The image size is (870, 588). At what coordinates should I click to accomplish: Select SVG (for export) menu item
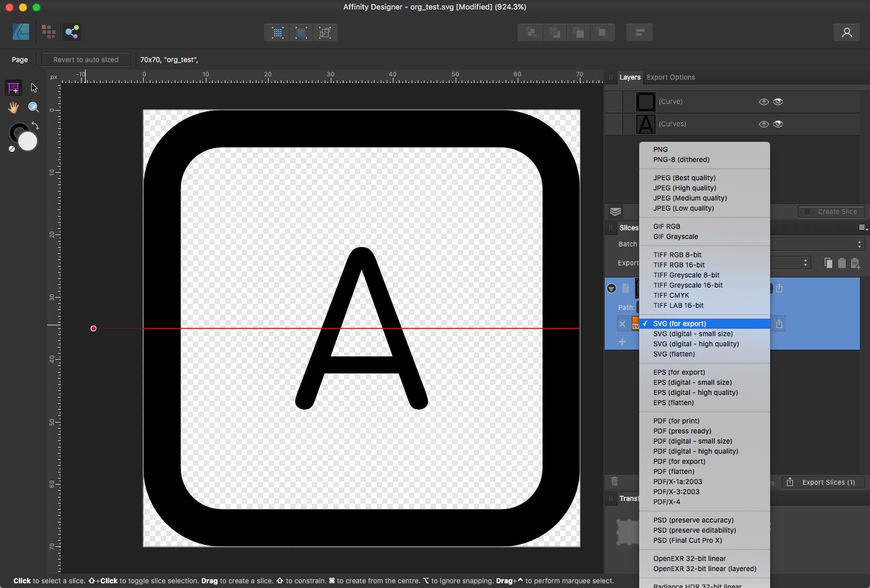pyautogui.click(x=704, y=324)
